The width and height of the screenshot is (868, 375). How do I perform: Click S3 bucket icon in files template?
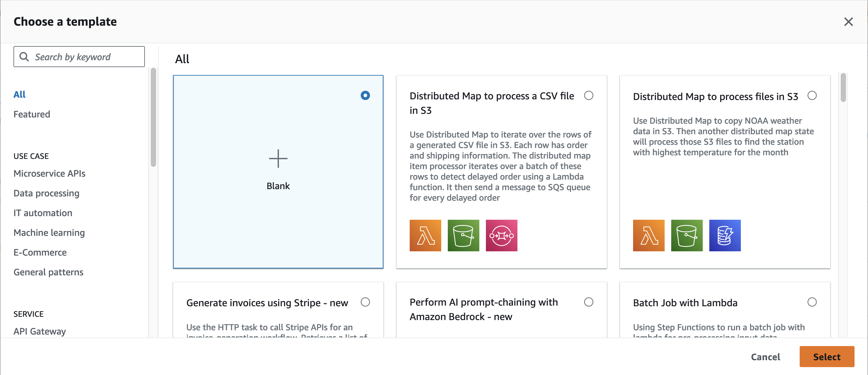coord(687,236)
